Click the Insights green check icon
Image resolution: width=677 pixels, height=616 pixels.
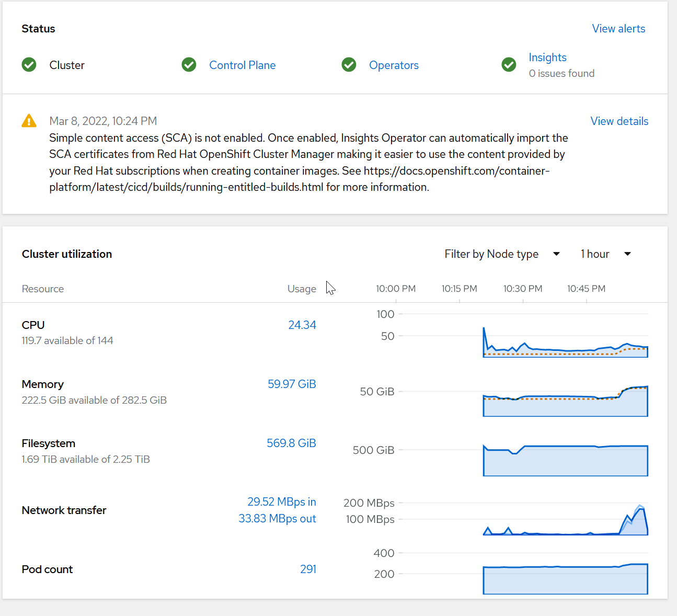(509, 65)
